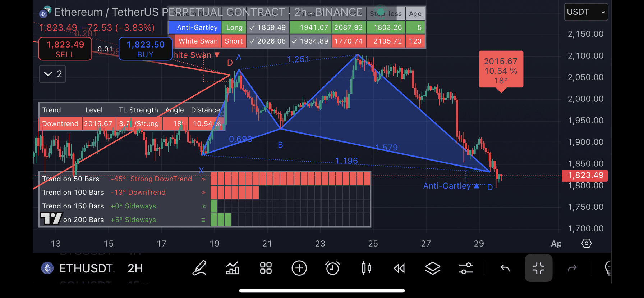This screenshot has height=298, width=644.
Task: Tap the Trend on 150 Bars row
Action: coord(205,206)
